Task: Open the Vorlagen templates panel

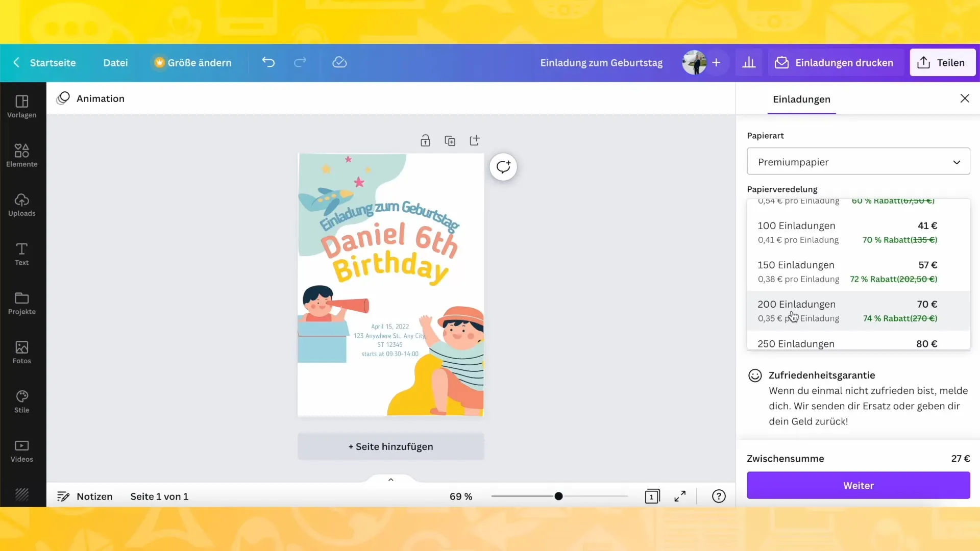Action: coord(22,107)
